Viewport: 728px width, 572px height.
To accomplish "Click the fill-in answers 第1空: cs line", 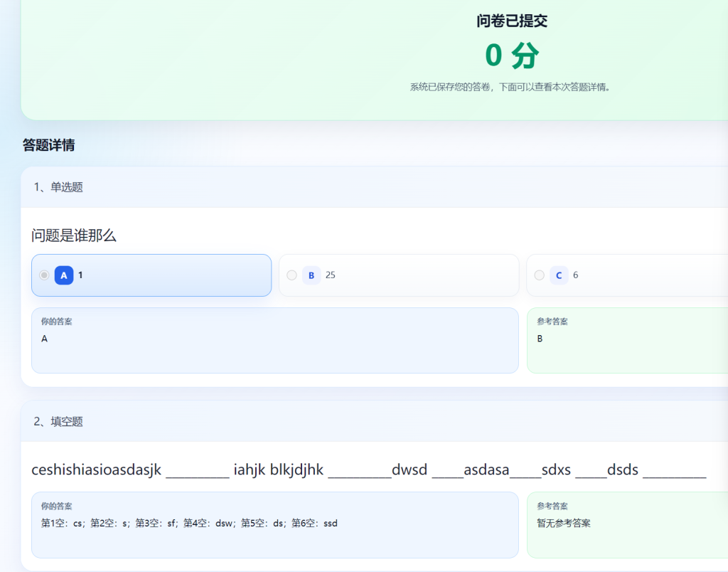I will point(189,523).
